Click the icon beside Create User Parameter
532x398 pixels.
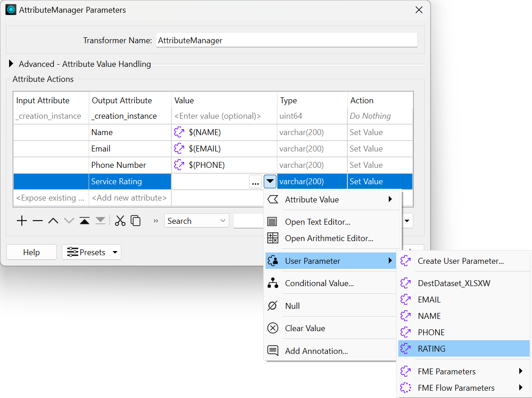coord(406,261)
